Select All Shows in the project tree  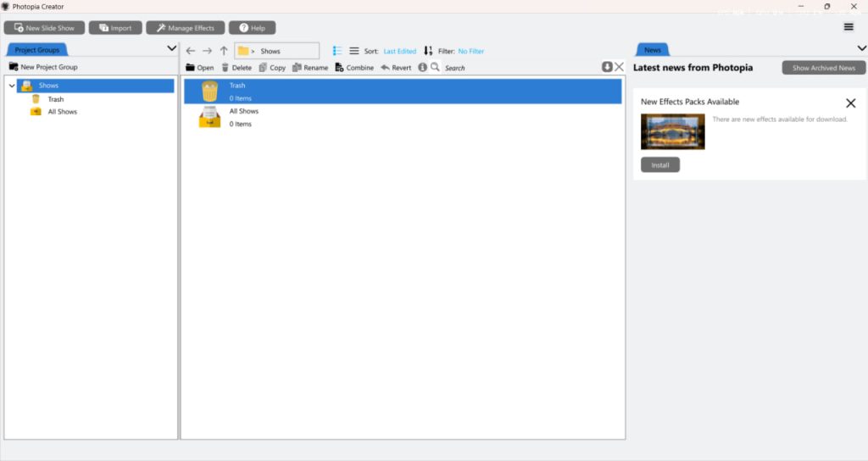[62, 112]
